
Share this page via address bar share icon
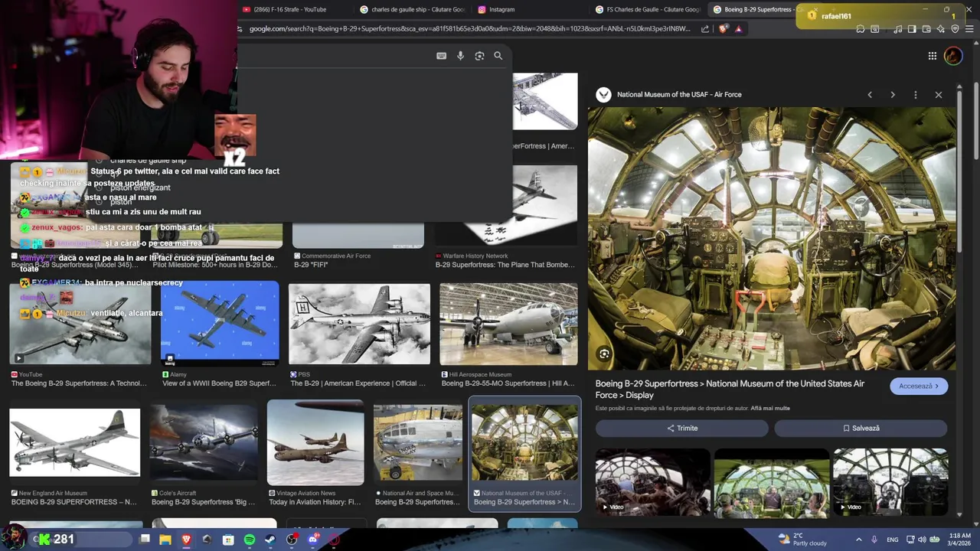click(x=705, y=29)
